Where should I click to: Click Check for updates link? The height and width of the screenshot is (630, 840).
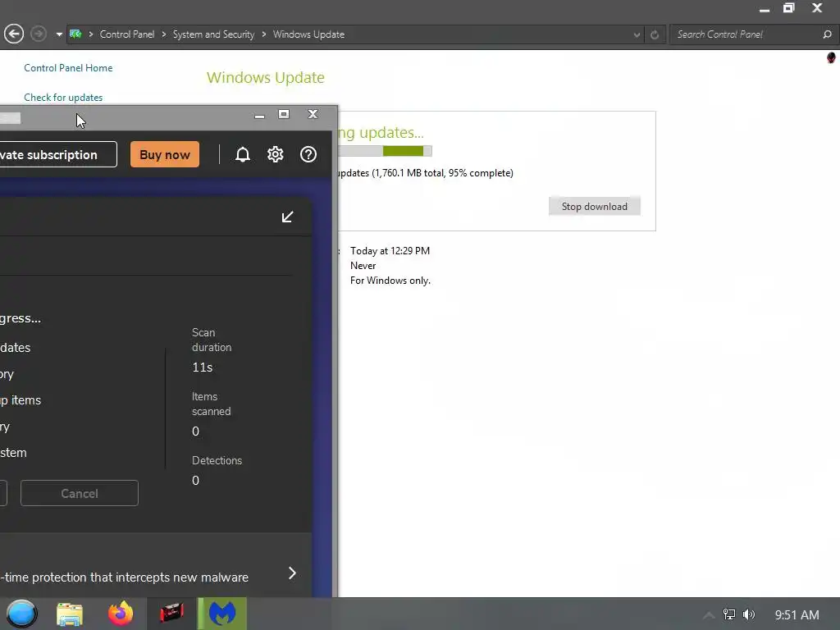(x=63, y=98)
